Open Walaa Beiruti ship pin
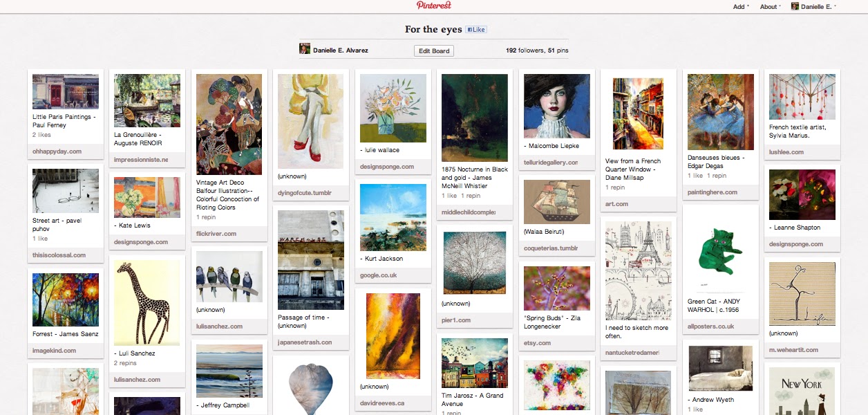 coord(557,201)
